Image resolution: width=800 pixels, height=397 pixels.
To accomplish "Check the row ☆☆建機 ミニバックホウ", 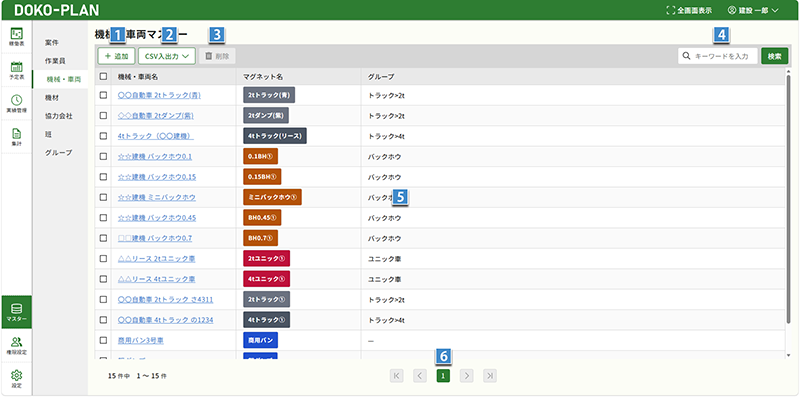I will [104, 197].
